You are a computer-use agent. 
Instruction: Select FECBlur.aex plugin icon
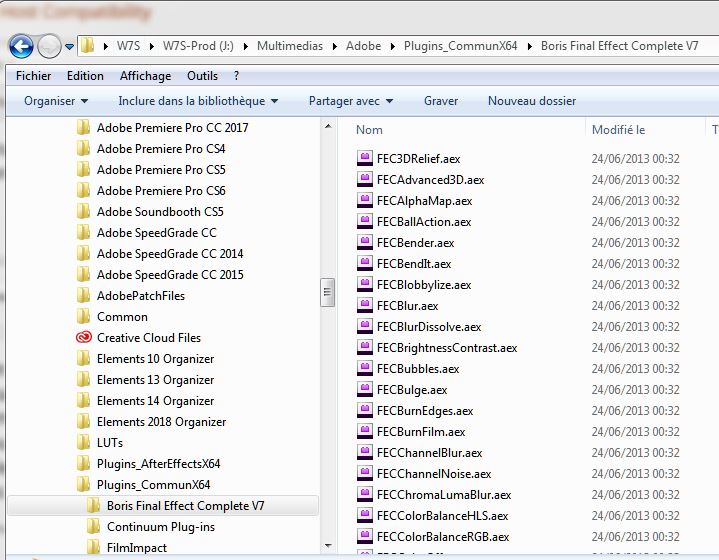365,305
